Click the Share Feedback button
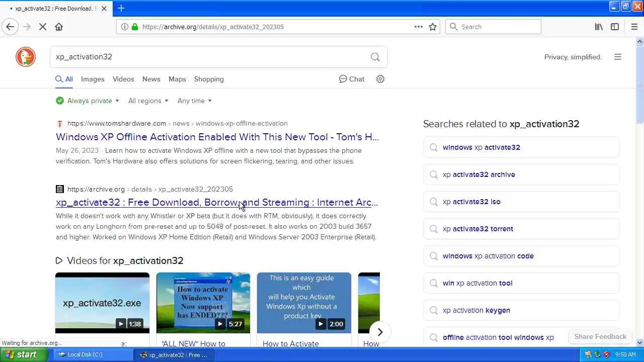Viewport: 644px width, 362px height. click(600, 336)
